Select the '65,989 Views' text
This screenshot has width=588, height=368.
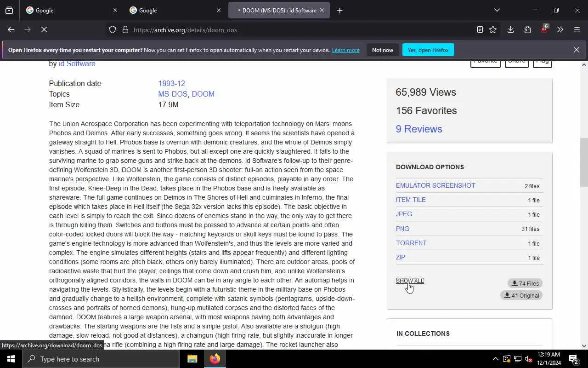tap(426, 92)
